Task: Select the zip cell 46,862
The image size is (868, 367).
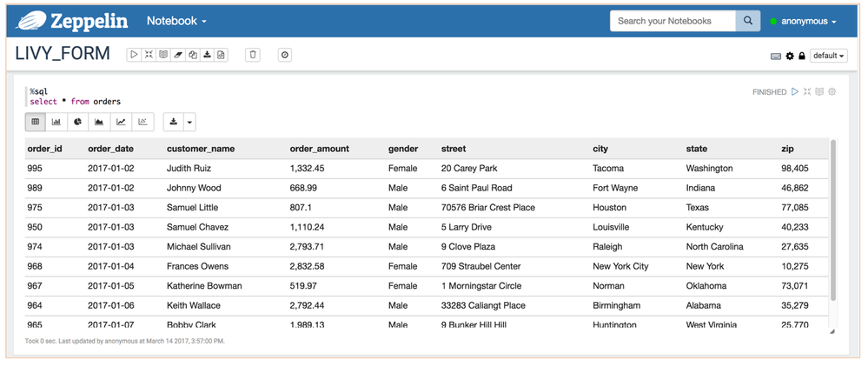Action: point(795,188)
